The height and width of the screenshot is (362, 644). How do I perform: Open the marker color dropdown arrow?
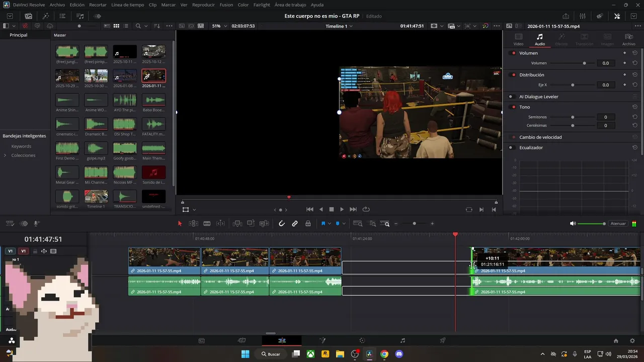[x=345, y=224]
